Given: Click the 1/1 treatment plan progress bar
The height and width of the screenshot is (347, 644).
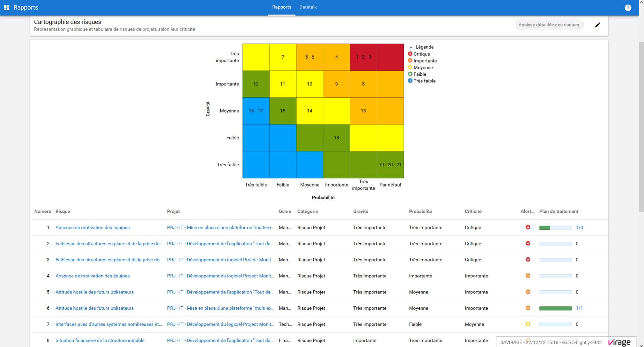Looking at the screenshot, I should coord(555,308).
